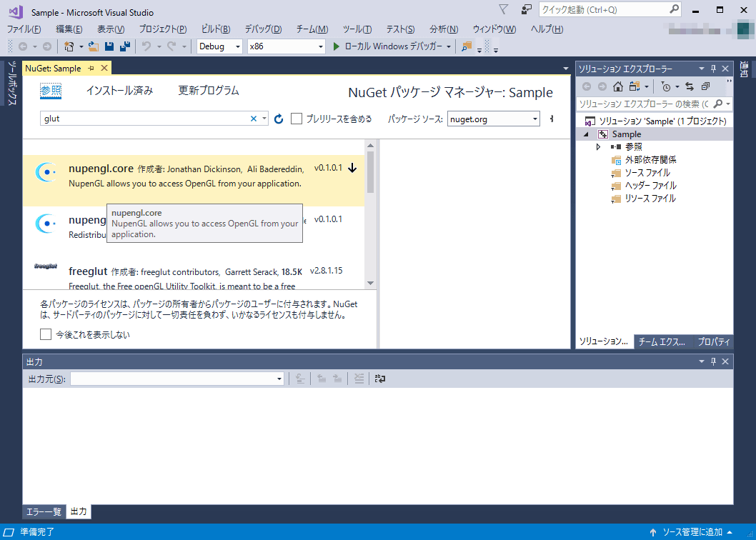Open the File menu
Screen dimensions: 756x540
[x=24, y=29]
